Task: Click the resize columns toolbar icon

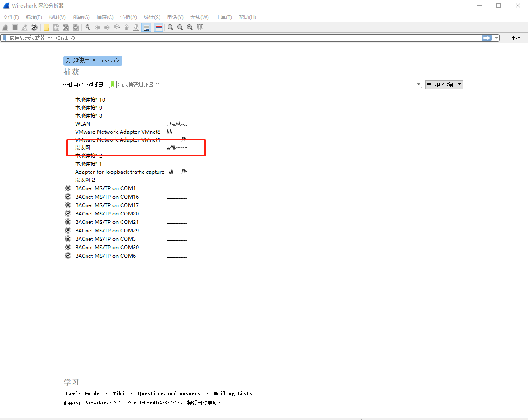Action: 200,27
